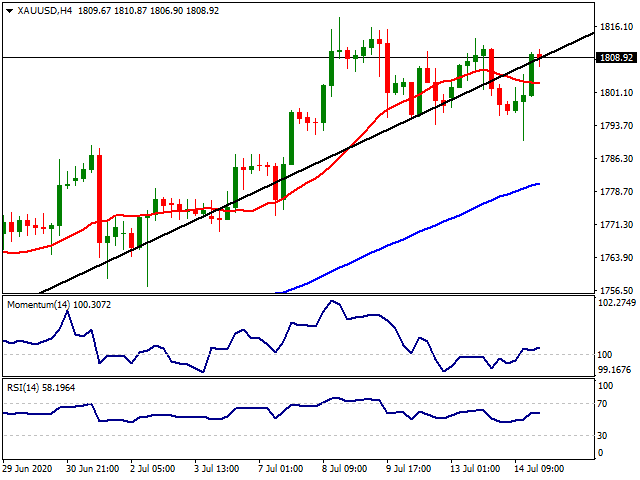
Task: Click the 1816.10 price axis label
Action: tap(616, 27)
